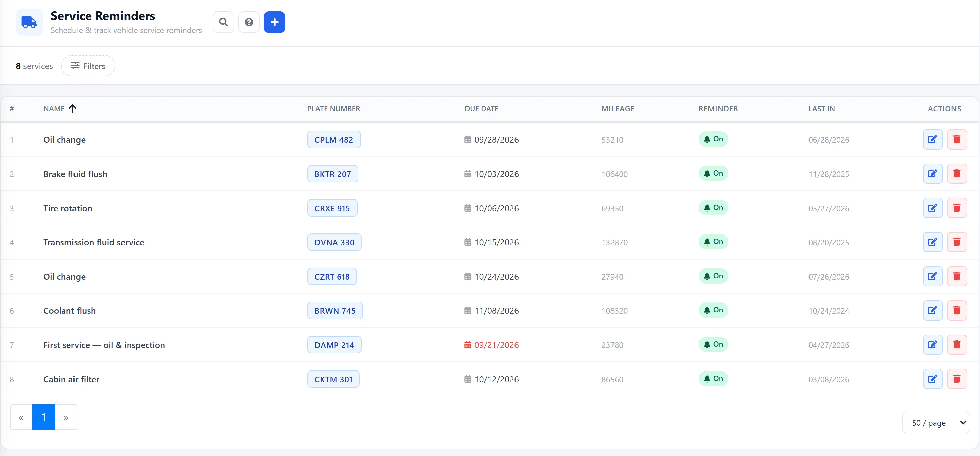Edit the Transmission fluid service reminder
The height and width of the screenshot is (456, 980).
[932, 242]
